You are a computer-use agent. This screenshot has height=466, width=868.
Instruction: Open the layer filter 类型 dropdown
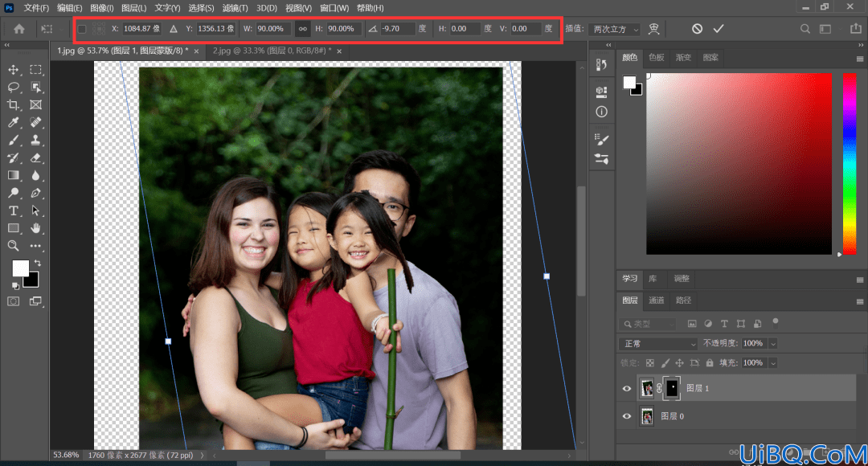tap(647, 324)
